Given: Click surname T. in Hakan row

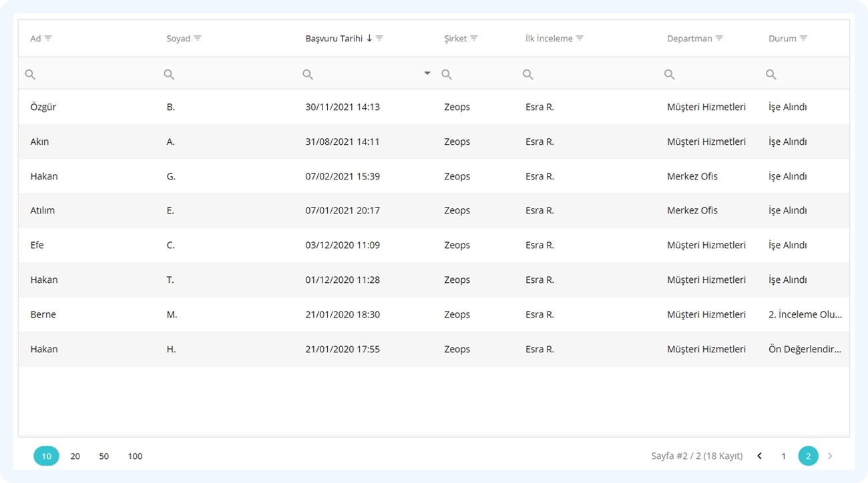Looking at the screenshot, I should point(170,280).
